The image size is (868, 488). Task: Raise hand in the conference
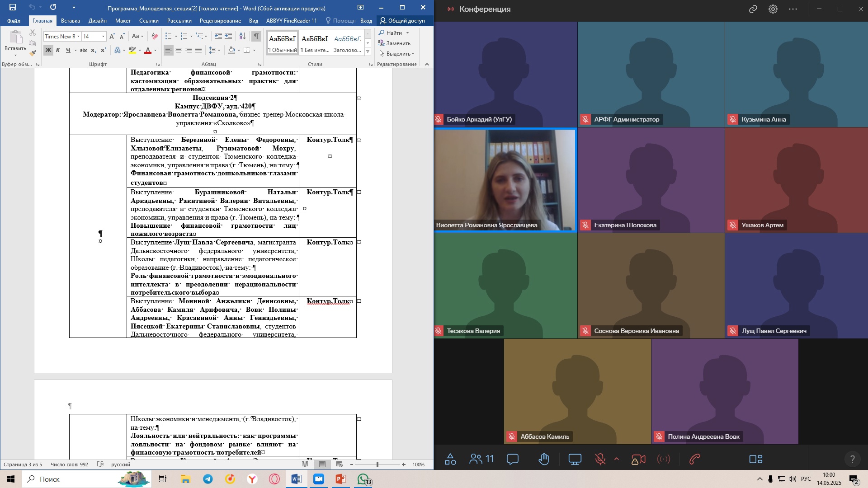click(x=544, y=459)
